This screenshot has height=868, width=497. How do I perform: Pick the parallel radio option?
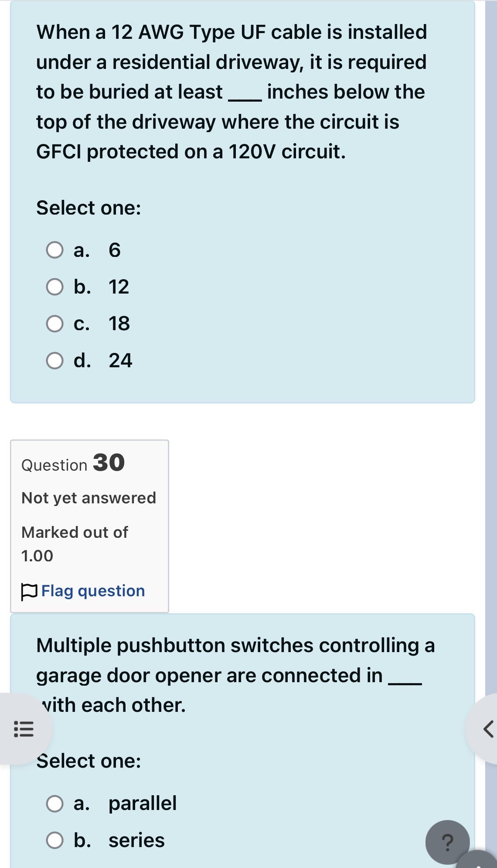tap(55, 803)
